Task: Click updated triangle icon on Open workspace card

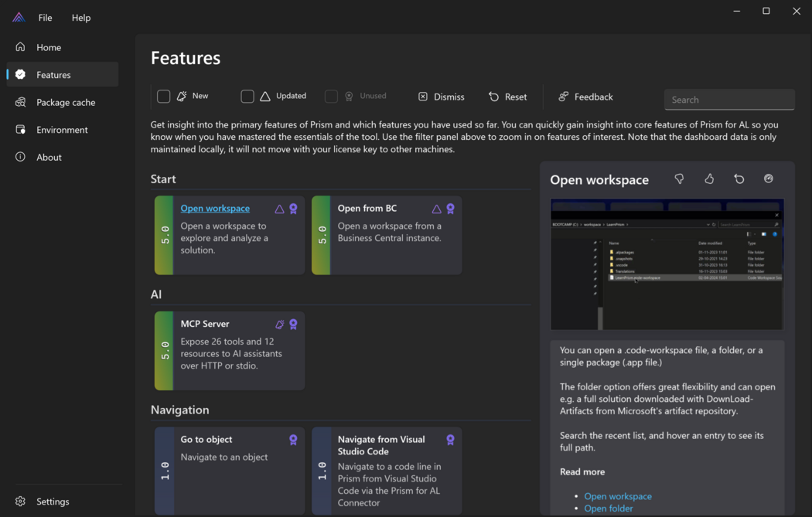Action: [279, 209]
